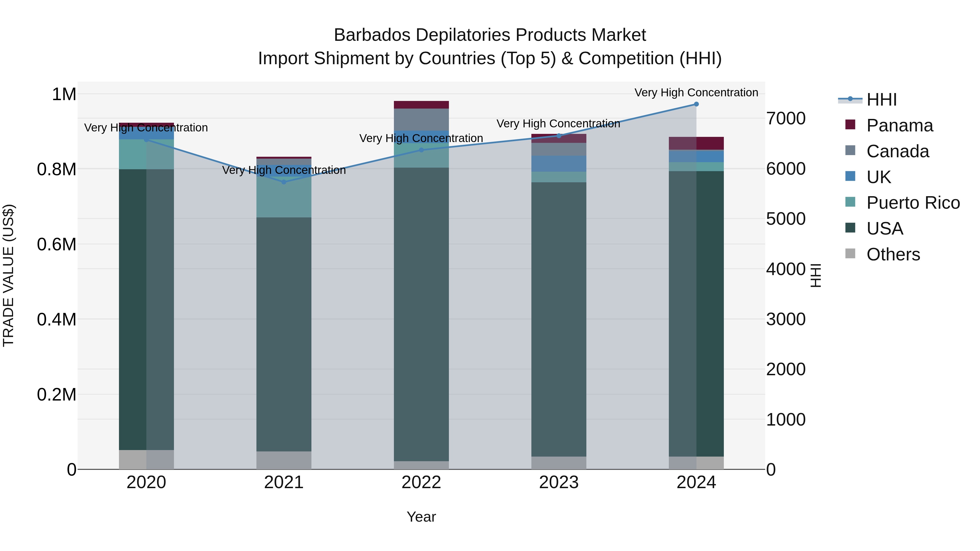
Task: Click the 5000 HHI axis tick label
Action: [786, 219]
